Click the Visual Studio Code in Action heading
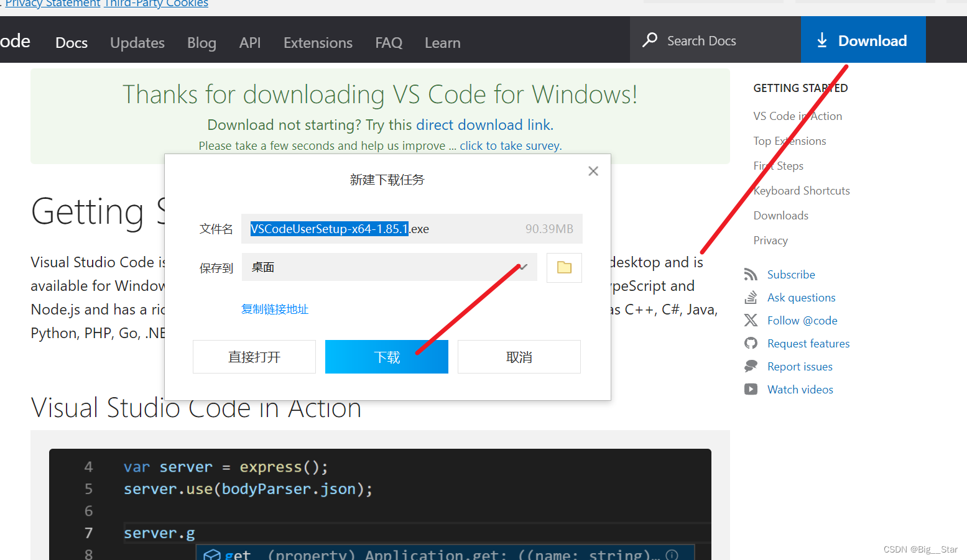The height and width of the screenshot is (560, 967). [196, 408]
